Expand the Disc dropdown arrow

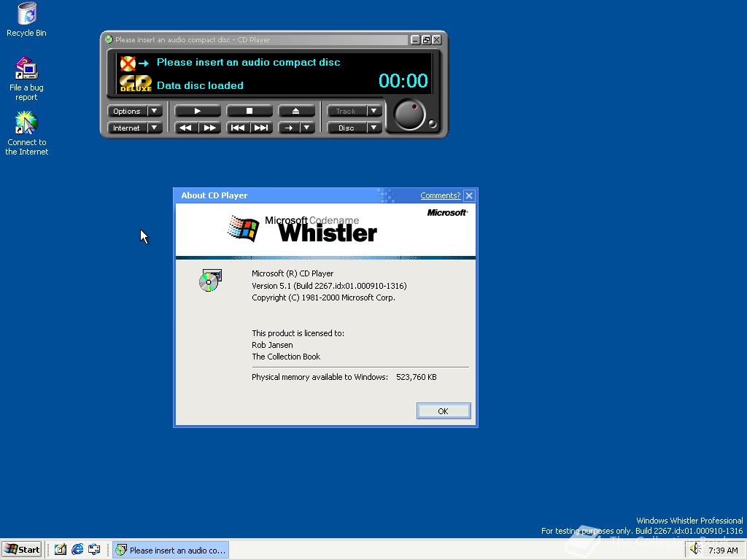[374, 128]
